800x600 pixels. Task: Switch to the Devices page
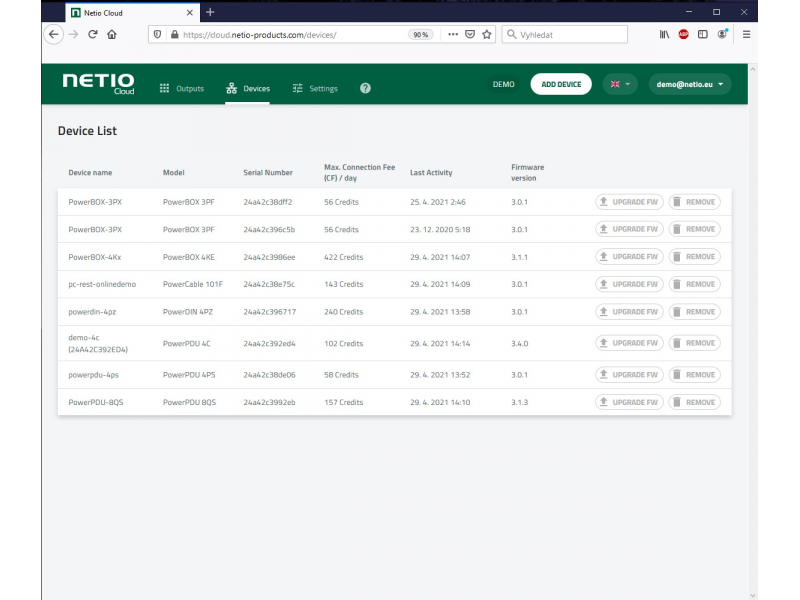(x=248, y=88)
